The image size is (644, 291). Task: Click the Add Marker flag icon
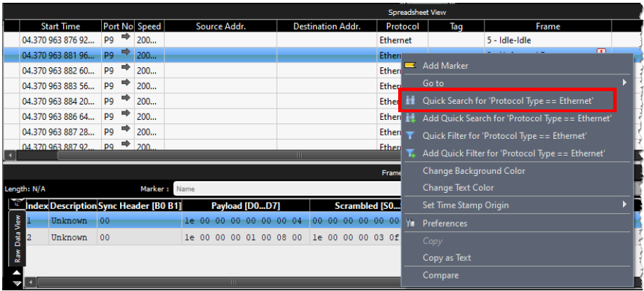click(x=410, y=66)
